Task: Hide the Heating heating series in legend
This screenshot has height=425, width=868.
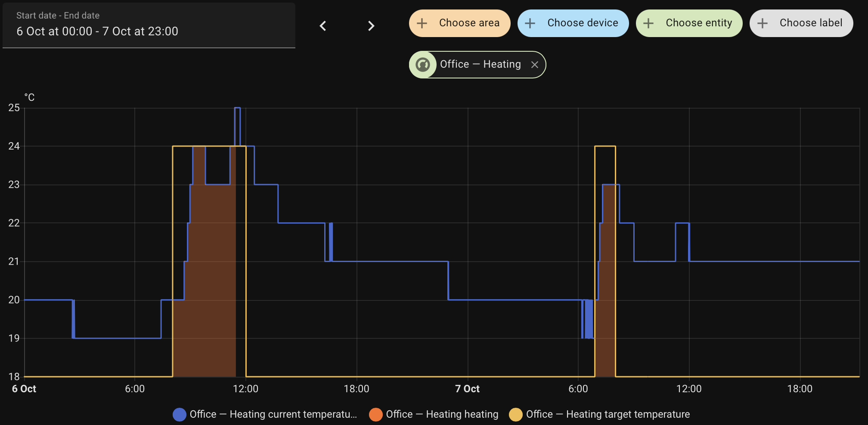Action: coord(442,414)
